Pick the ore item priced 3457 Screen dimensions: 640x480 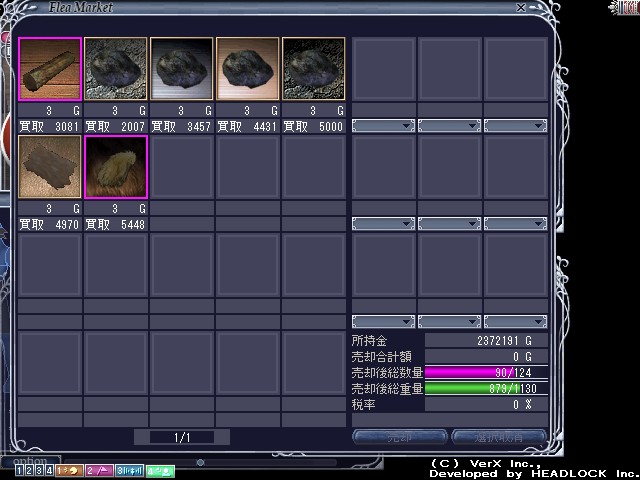click(x=182, y=69)
